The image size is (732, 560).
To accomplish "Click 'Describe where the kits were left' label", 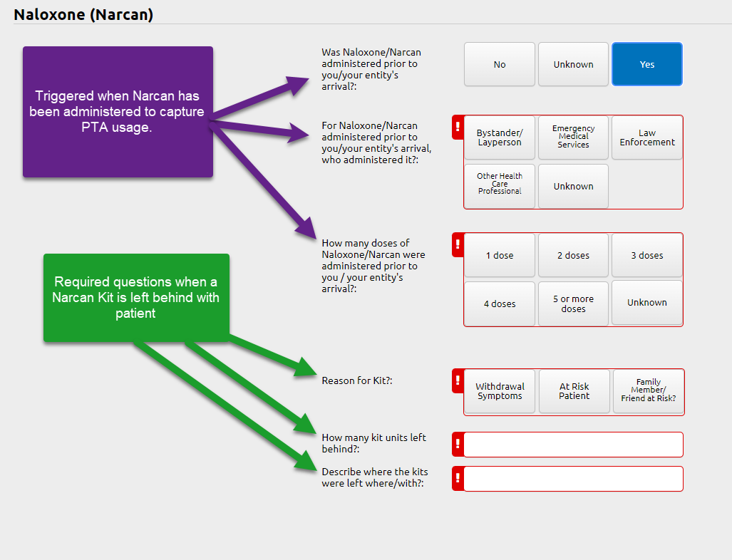I will (x=375, y=477).
